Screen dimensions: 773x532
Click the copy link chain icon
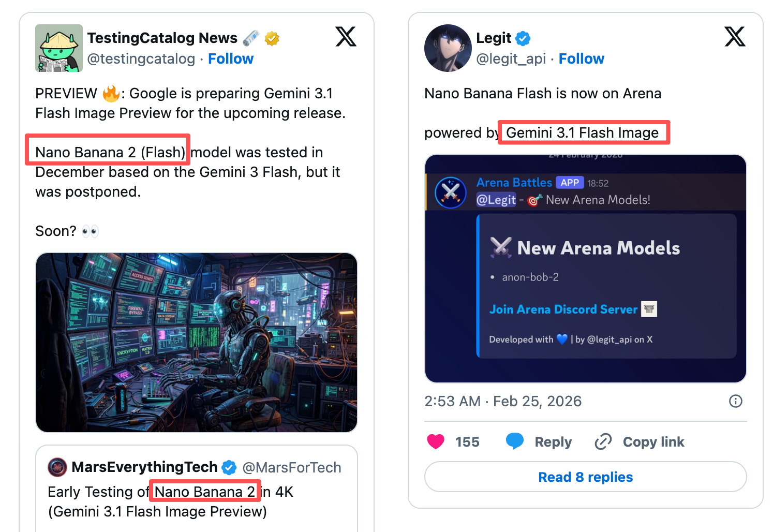603,441
